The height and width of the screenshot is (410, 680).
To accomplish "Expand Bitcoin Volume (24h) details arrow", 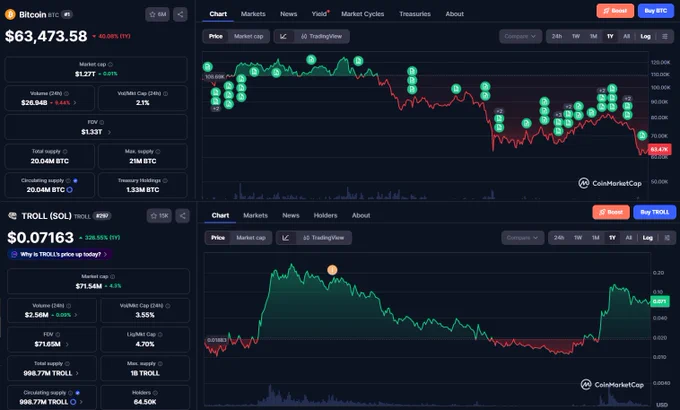I will [x=75, y=103].
